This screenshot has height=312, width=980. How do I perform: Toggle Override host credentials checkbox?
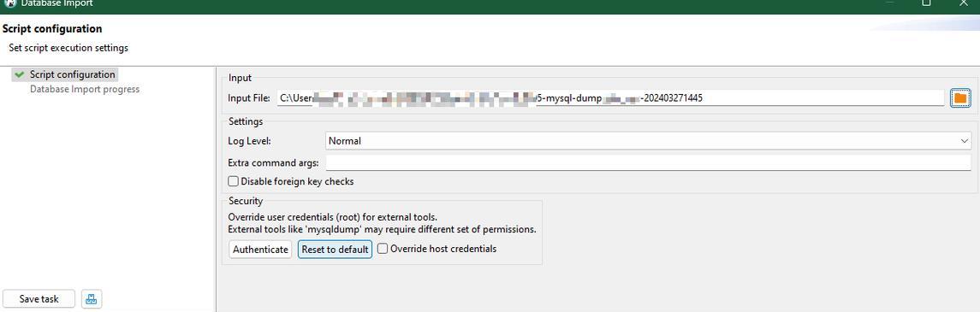382,249
